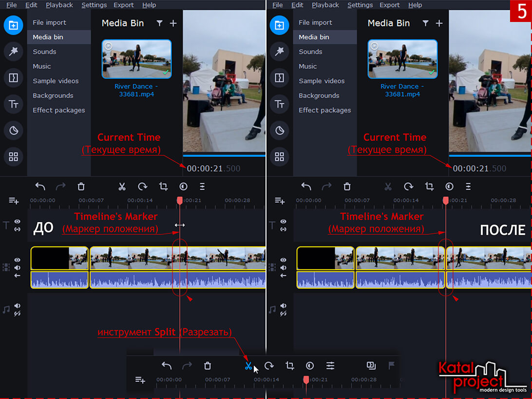
Task: Open the Titles 'Tт' tab in the right window
Action: coord(280,104)
